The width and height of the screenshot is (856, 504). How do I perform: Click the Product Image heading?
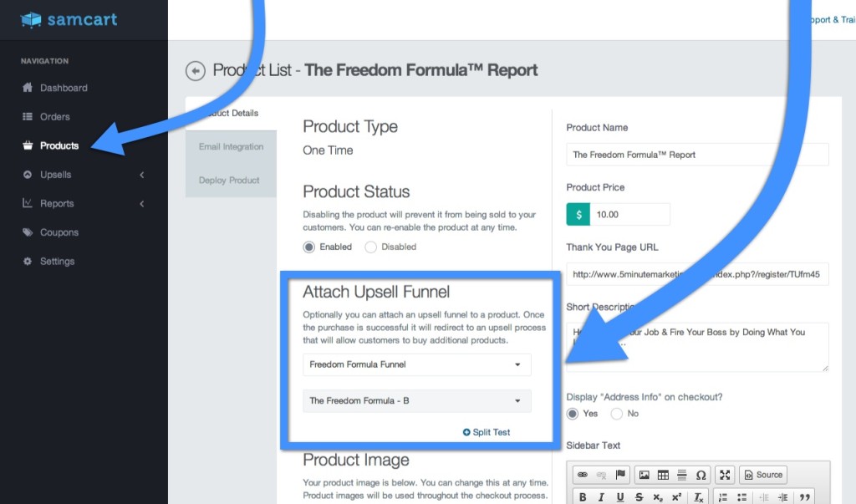coord(356,460)
